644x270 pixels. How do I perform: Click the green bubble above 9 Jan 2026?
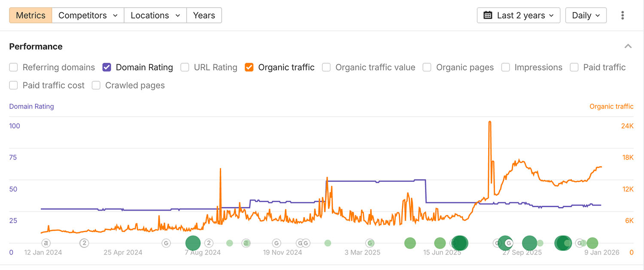click(x=592, y=243)
